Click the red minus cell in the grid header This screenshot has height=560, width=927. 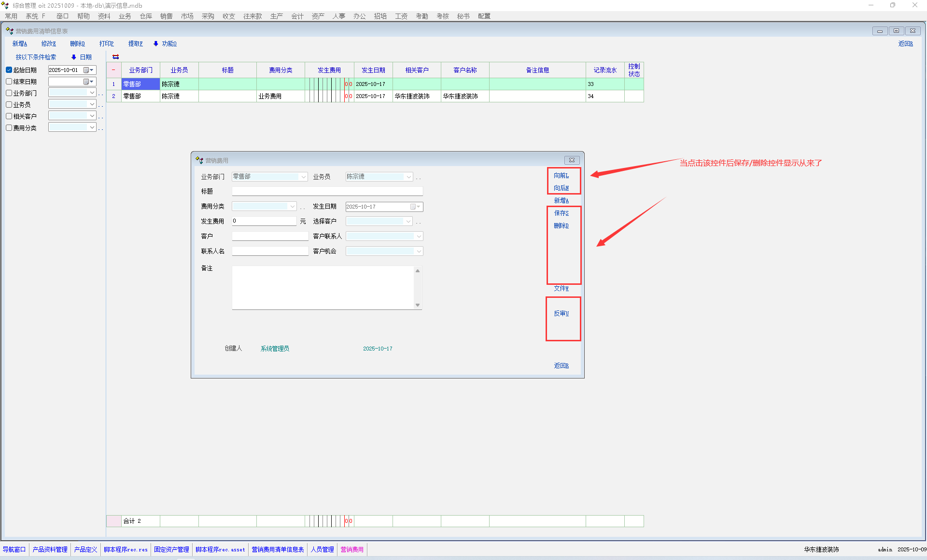click(113, 70)
